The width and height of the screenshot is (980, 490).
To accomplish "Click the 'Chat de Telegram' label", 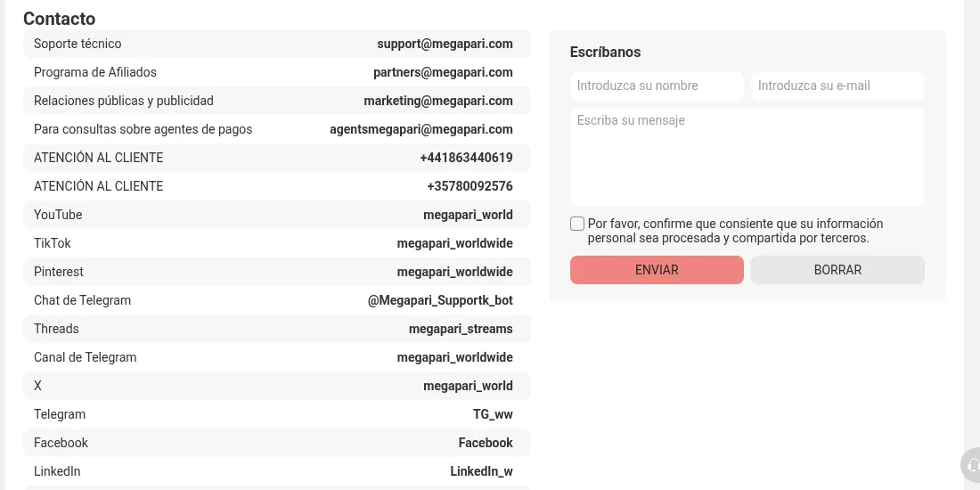I will click(x=83, y=300).
